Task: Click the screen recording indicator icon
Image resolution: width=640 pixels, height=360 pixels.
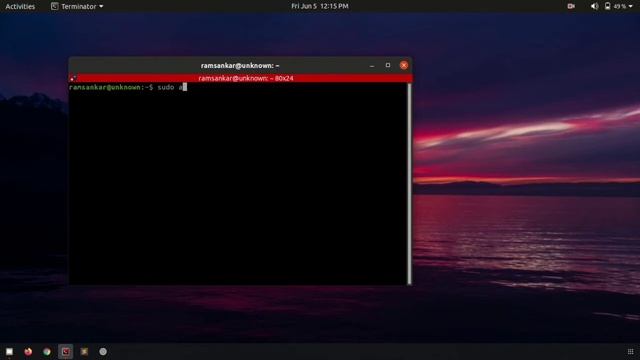Action: [571, 6]
